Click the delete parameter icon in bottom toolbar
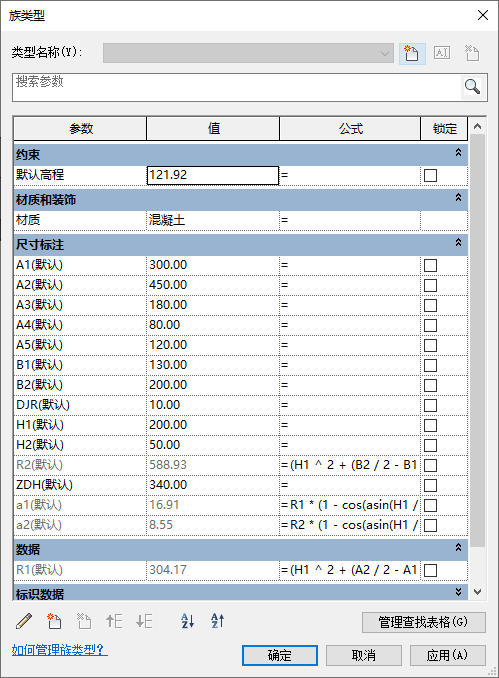Image resolution: width=499 pixels, height=678 pixels. tap(84, 621)
